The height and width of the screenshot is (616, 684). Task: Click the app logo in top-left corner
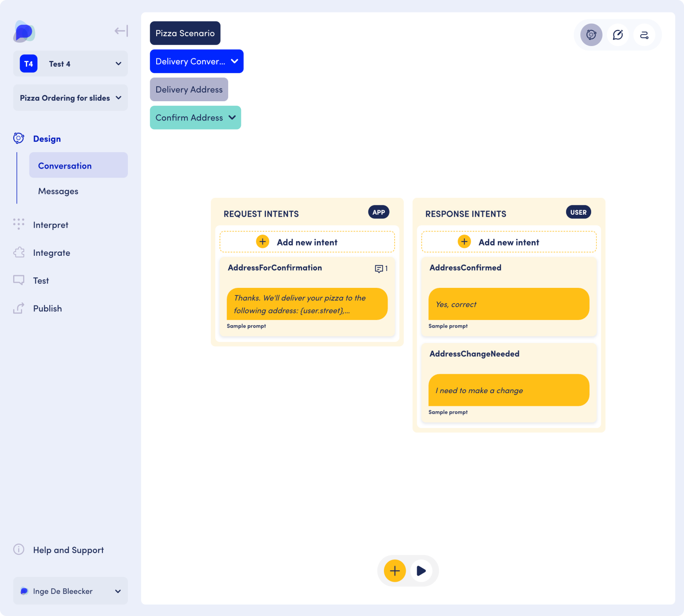[x=24, y=32]
